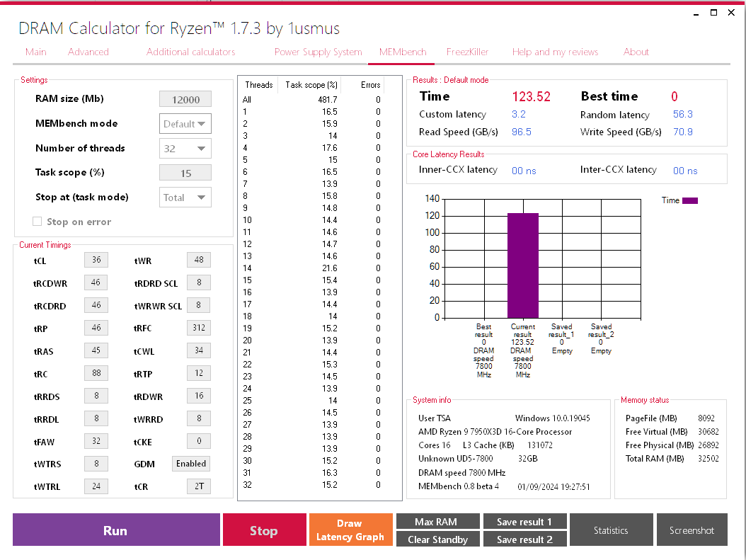Click the tWTRL value field
This screenshot has height=560, width=746.
96,486
